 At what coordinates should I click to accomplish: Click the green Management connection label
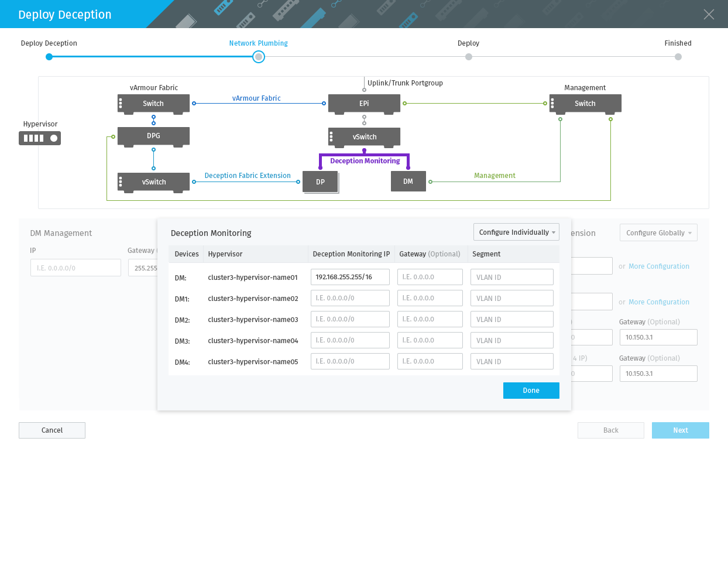pos(495,176)
